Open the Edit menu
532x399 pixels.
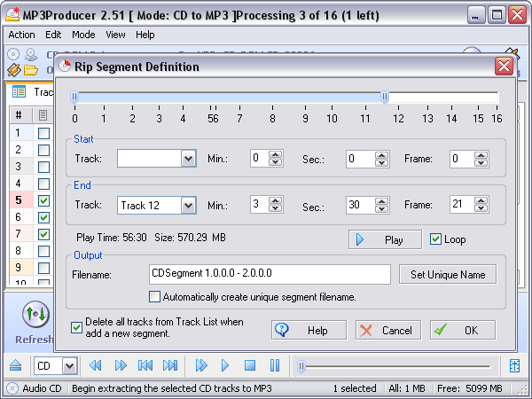point(53,35)
